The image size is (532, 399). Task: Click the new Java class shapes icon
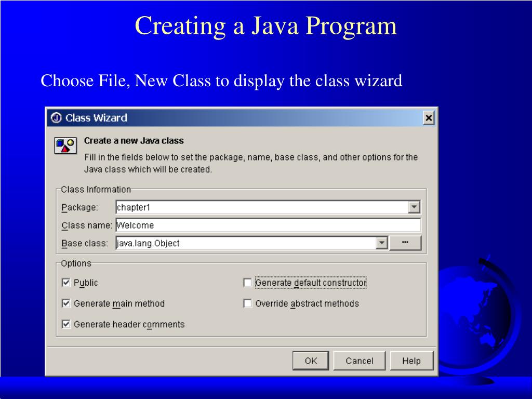(x=65, y=146)
